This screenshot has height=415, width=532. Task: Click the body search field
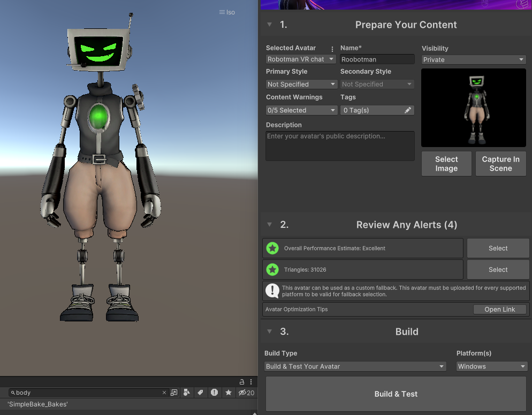(x=88, y=393)
